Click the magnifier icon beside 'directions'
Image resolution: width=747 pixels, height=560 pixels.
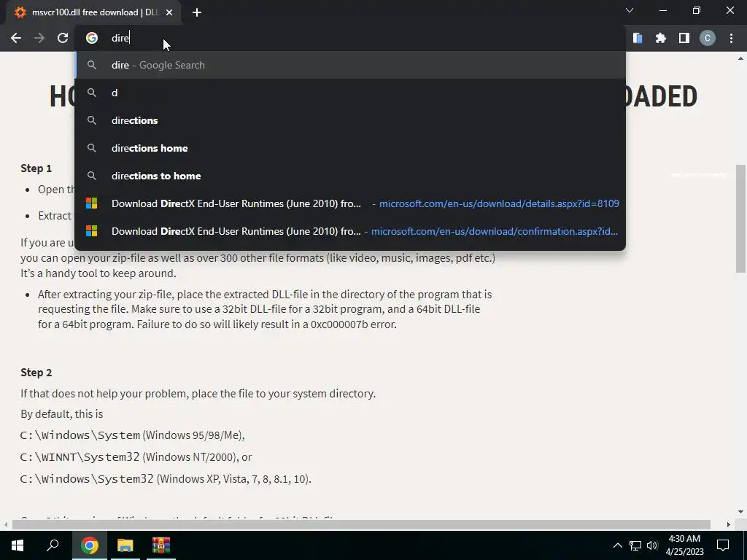coord(91,120)
